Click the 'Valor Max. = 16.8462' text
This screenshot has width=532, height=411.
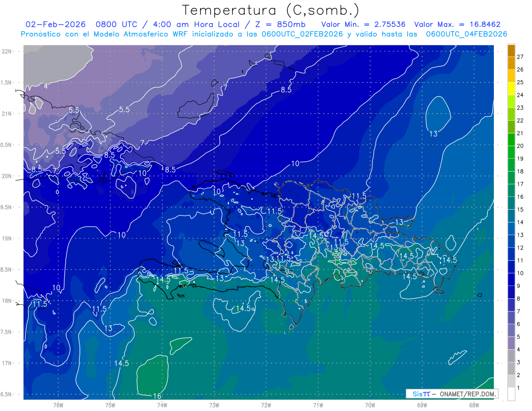pyautogui.click(x=457, y=24)
